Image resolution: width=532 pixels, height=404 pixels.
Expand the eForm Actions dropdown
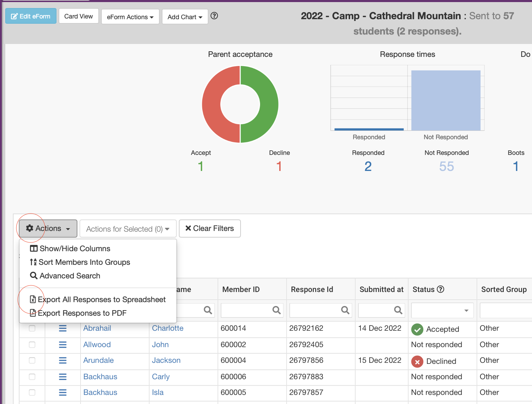[x=130, y=17]
